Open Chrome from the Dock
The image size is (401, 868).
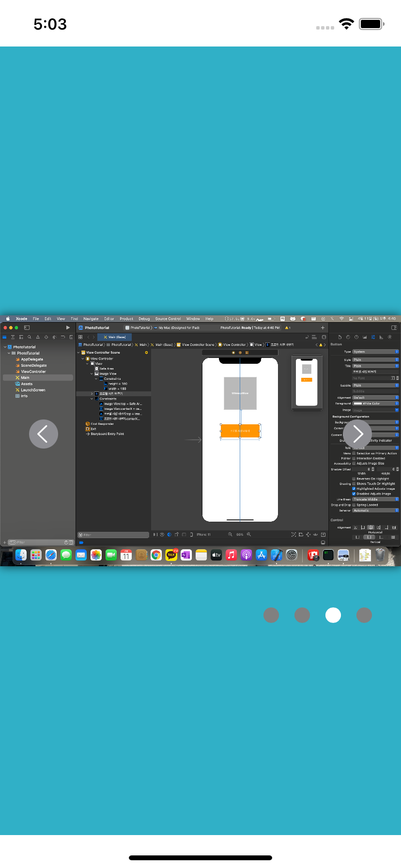156,555
